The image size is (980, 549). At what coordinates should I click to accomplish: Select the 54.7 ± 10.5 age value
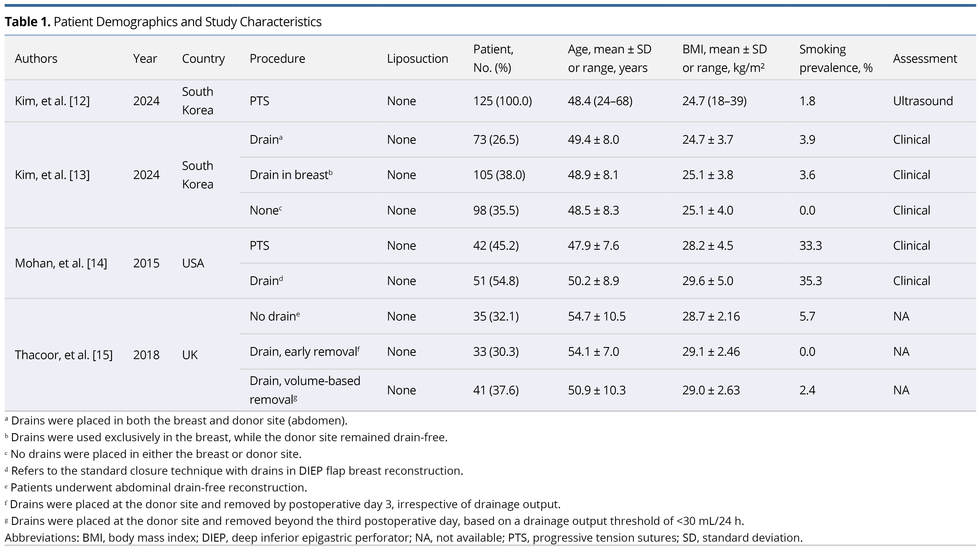pyautogui.click(x=596, y=316)
